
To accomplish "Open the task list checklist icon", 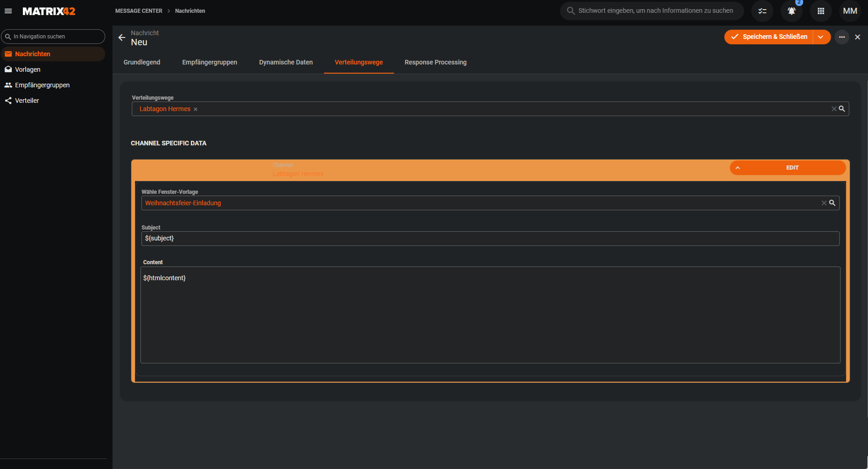I will 762,11.
